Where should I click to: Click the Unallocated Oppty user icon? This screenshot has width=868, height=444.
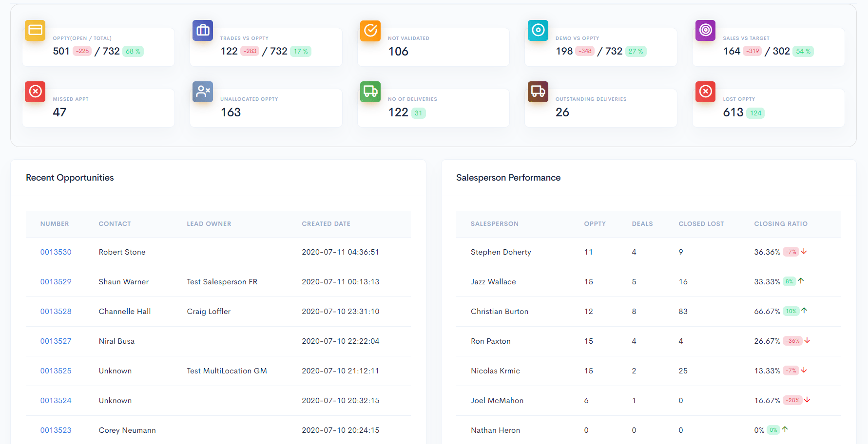(x=203, y=92)
